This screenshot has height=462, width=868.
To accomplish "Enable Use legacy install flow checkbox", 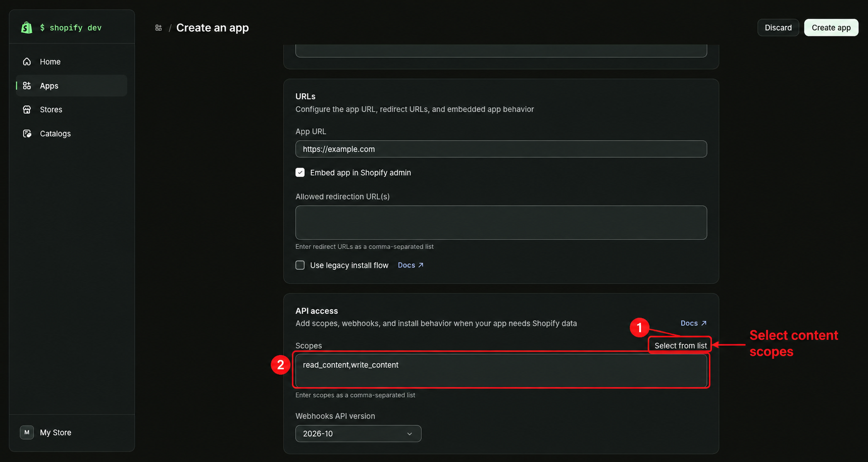I will (300, 265).
